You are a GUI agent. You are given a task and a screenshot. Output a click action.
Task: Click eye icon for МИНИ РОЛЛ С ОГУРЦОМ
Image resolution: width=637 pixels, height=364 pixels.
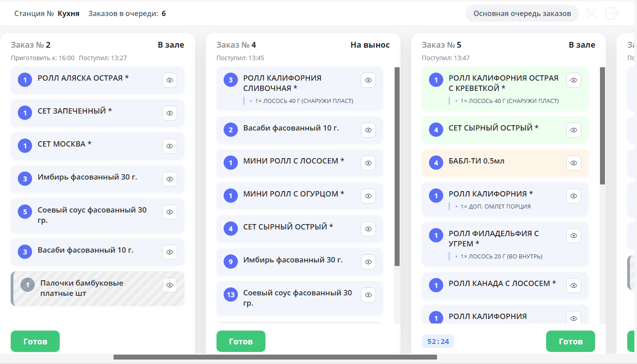368,196
